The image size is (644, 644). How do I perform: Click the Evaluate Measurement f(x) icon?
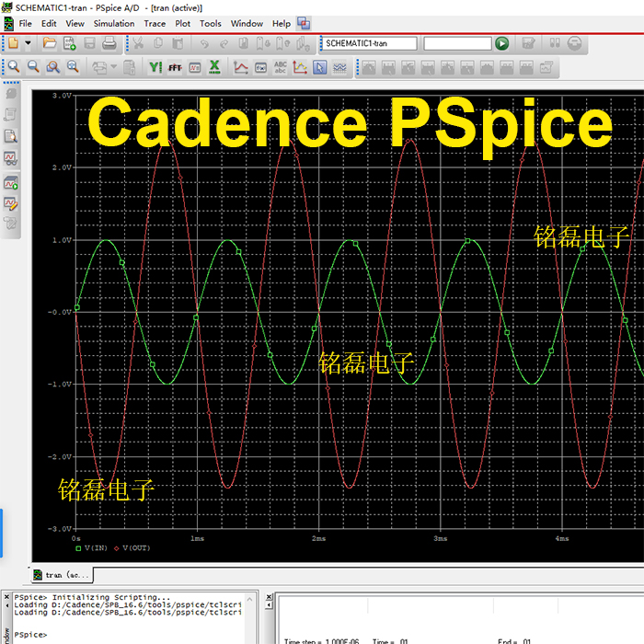(260, 68)
